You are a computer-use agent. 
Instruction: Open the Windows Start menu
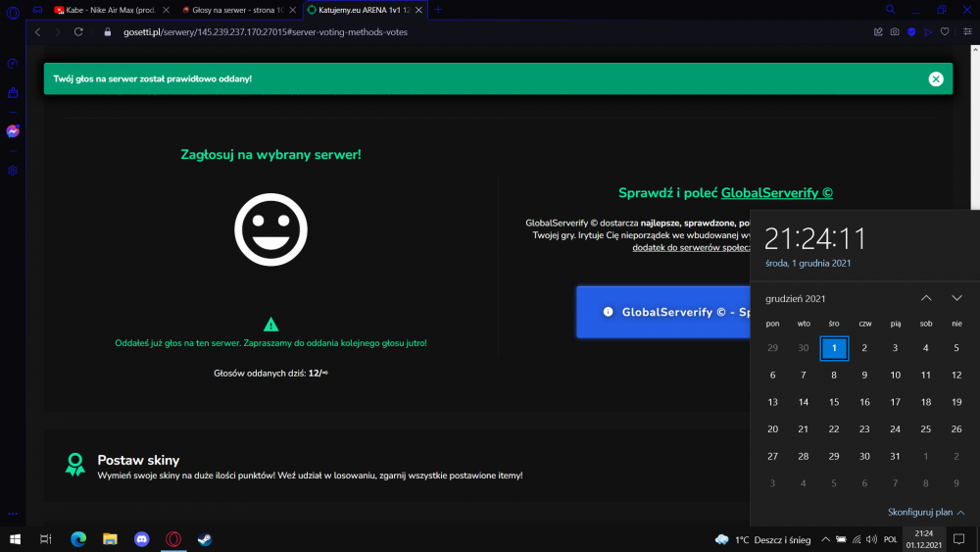(15, 539)
